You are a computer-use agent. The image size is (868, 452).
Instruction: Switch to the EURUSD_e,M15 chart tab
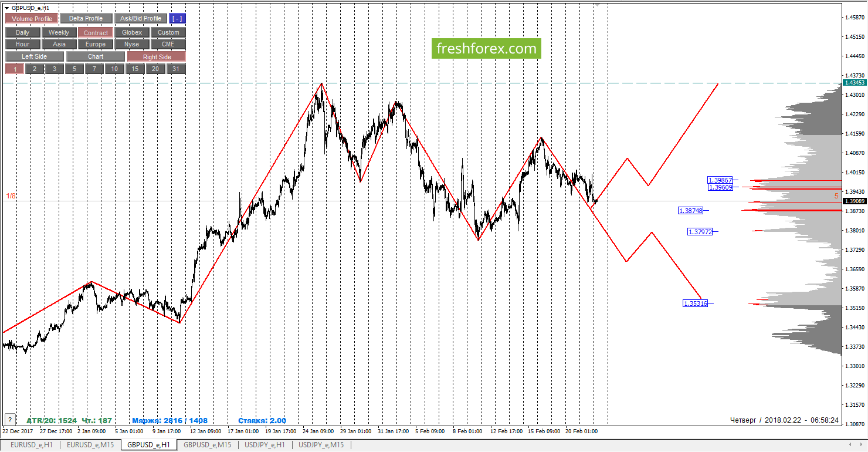tap(90, 445)
